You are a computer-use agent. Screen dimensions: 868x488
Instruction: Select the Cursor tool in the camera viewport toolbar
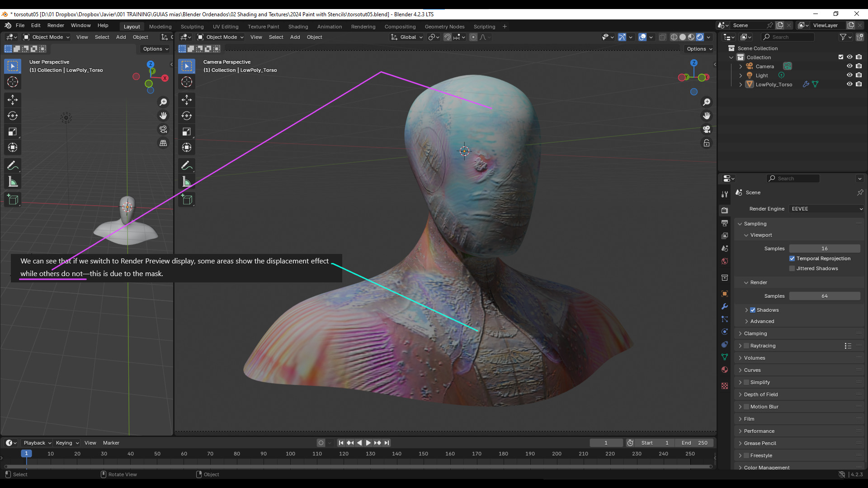click(187, 82)
